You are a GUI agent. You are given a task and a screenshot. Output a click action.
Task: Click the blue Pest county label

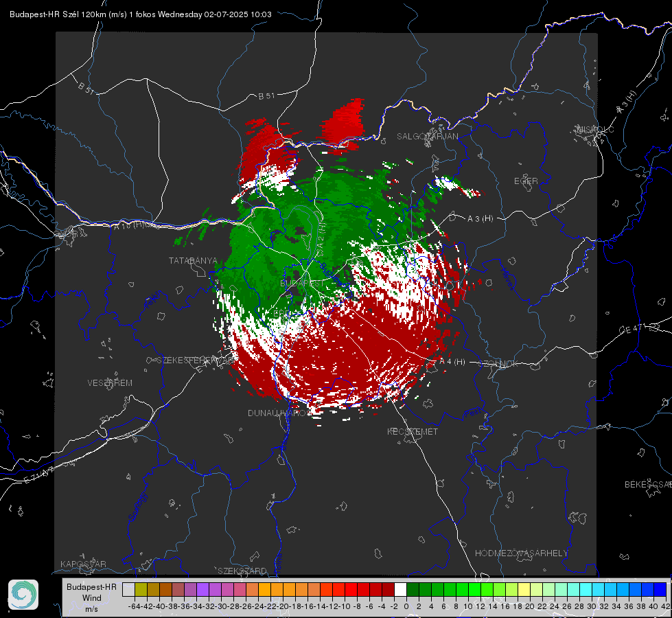coord(472,413)
